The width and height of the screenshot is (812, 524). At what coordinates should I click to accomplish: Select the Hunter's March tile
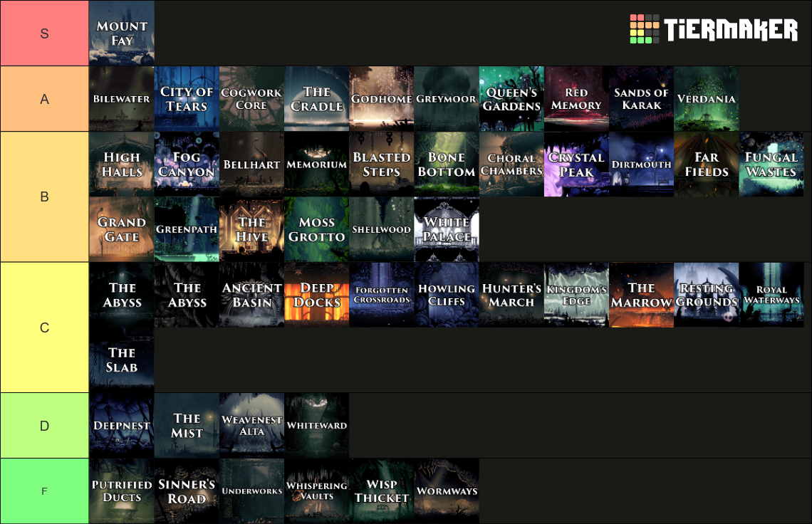(x=511, y=295)
